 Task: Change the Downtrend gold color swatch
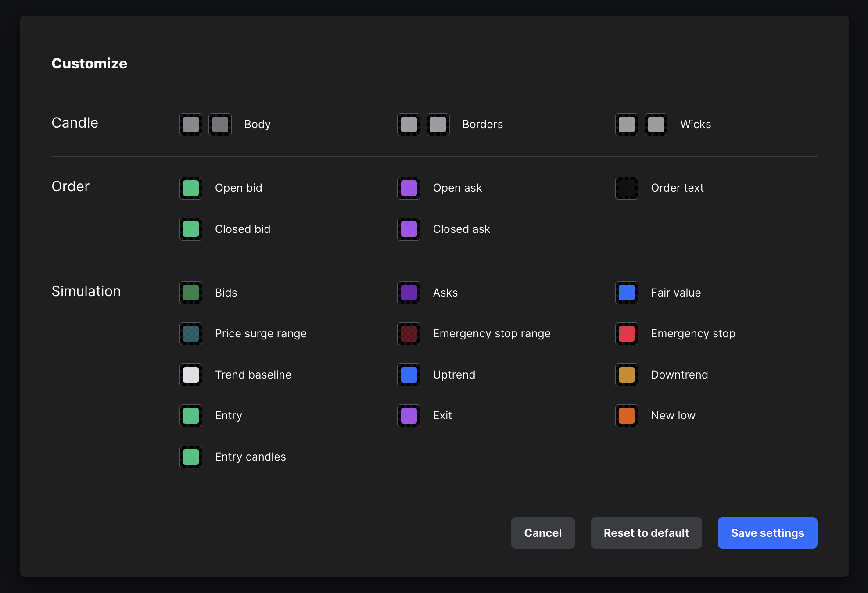tap(627, 375)
